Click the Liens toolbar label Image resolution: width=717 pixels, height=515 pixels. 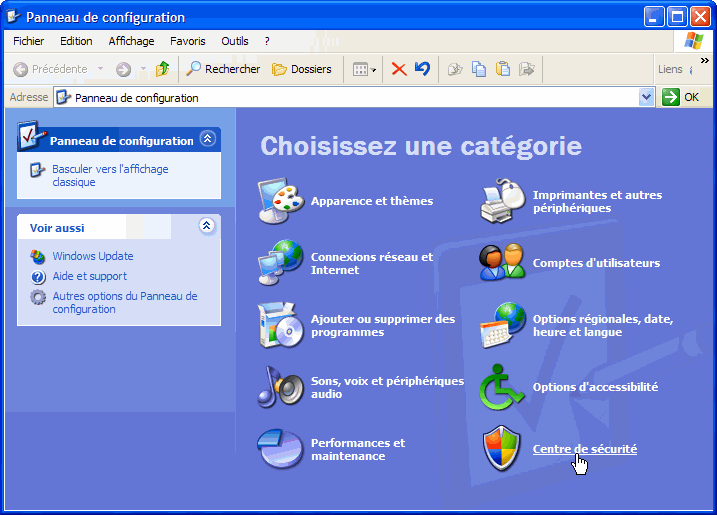pos(670,69)
